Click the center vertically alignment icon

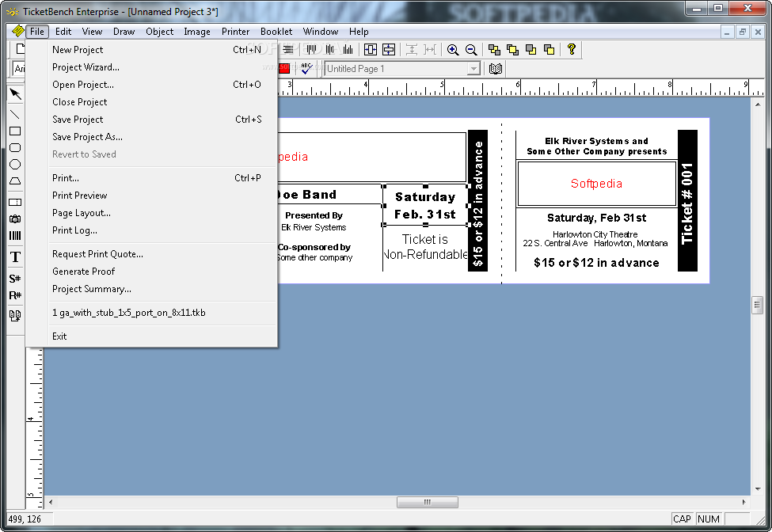coord(389,49)
